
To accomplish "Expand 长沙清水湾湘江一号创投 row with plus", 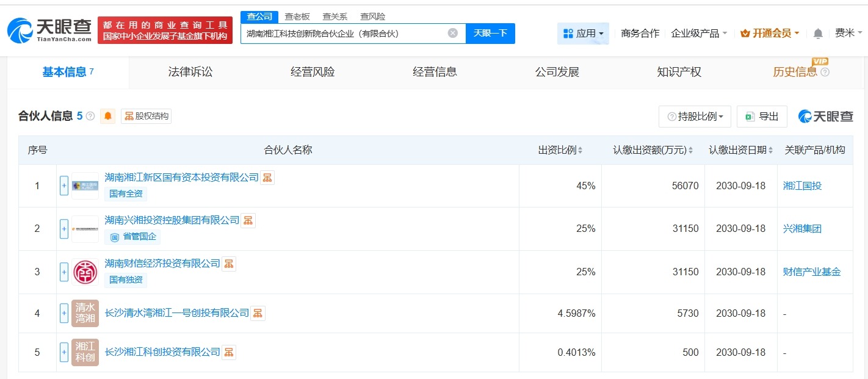I will (63, 313).
